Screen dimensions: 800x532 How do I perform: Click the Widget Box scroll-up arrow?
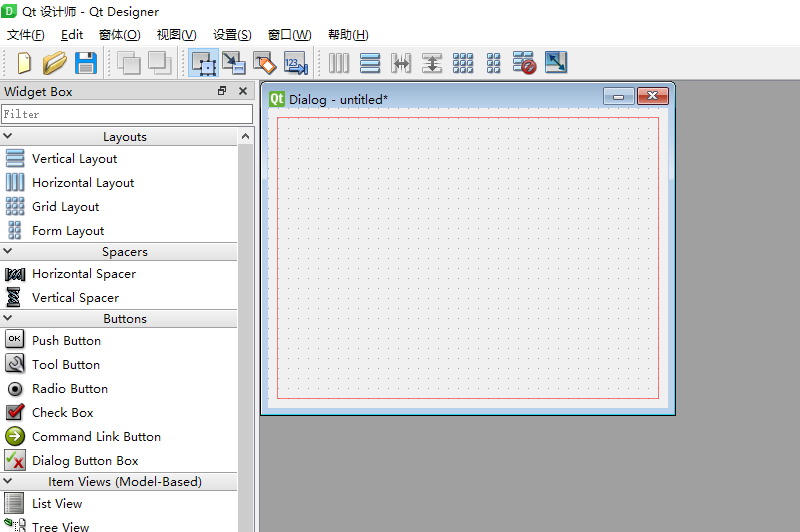coord(245,137)
